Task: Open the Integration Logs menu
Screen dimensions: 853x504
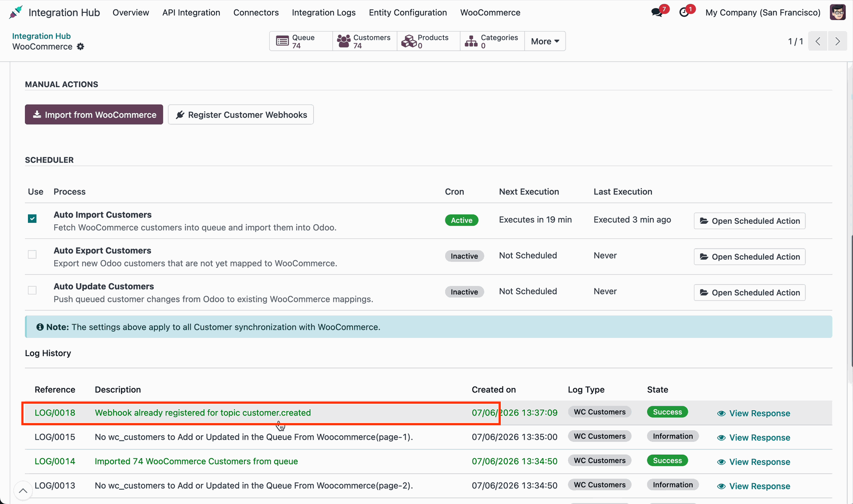Action: (323, 12)
